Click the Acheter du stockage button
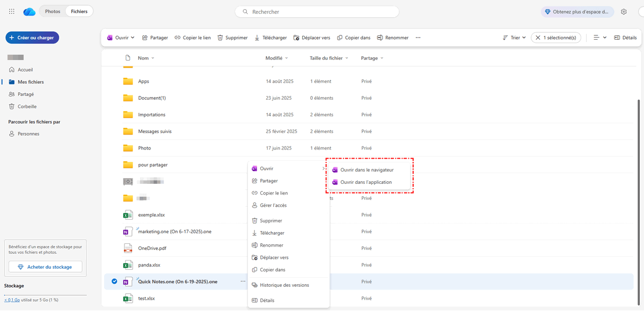This screenshot has height=312, width=644. pos(45,267)
